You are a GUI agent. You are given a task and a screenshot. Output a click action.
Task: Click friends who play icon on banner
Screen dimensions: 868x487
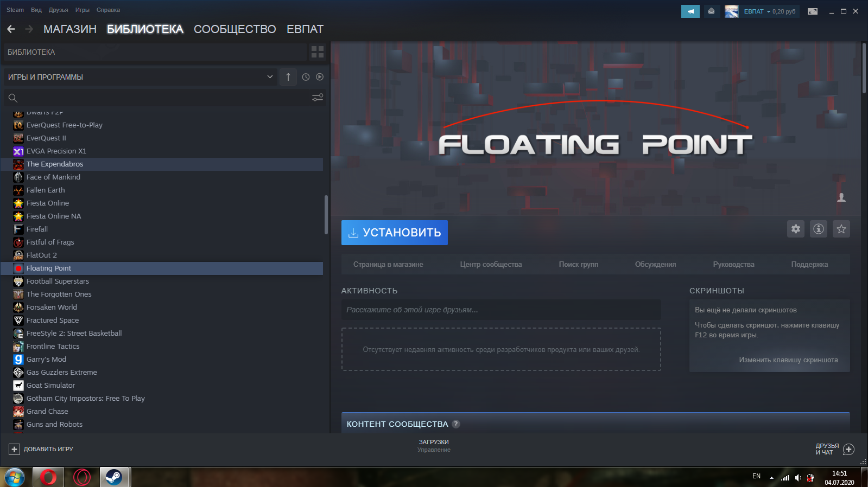841,197
